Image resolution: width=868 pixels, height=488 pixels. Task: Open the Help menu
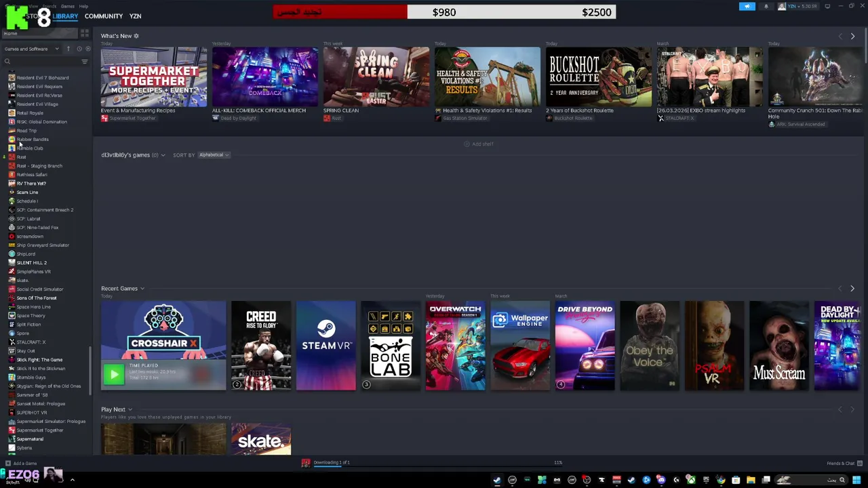point(83,6)
